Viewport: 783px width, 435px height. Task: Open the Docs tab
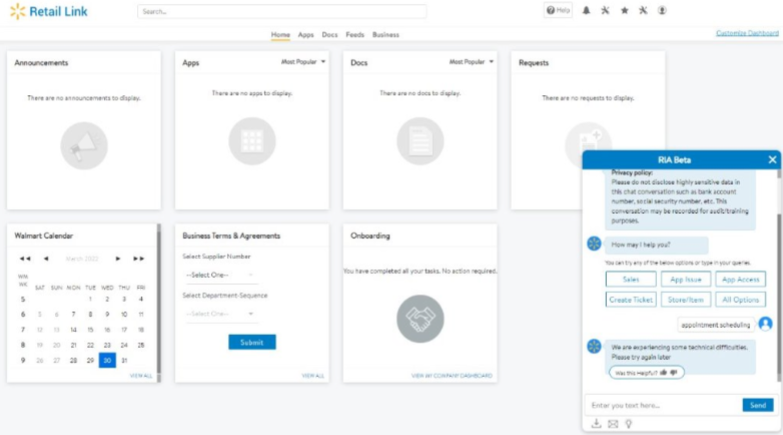click(330, 34)
